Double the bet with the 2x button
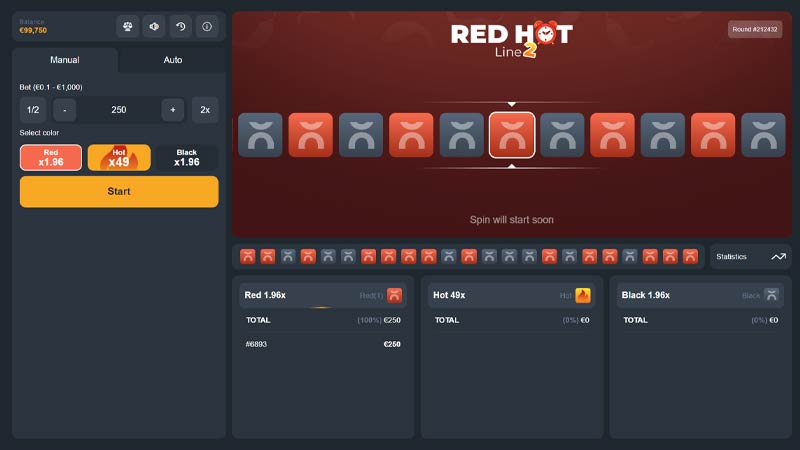Screen dimensions: 800x450 click(x=205, y=110)
